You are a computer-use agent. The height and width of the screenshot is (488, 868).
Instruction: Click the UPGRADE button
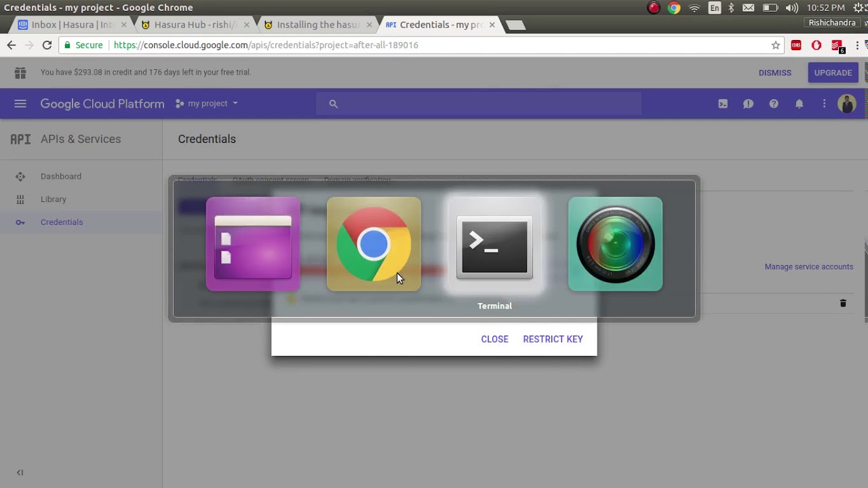tap(833, 73)
